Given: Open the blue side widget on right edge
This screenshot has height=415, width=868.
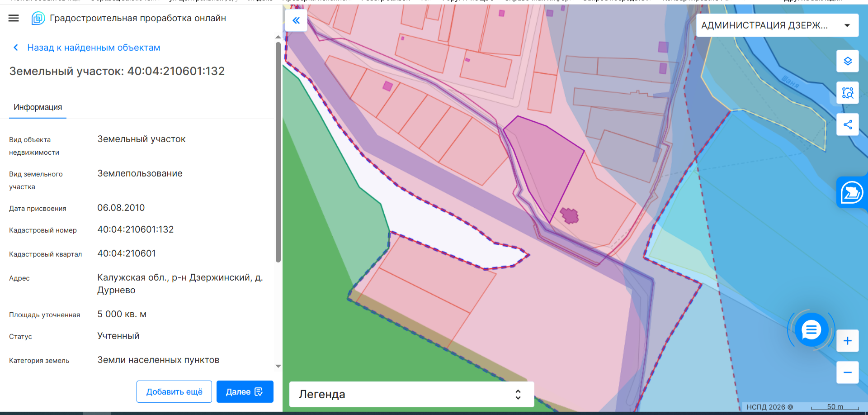Looking at the screenshot, I should point(852,192).
